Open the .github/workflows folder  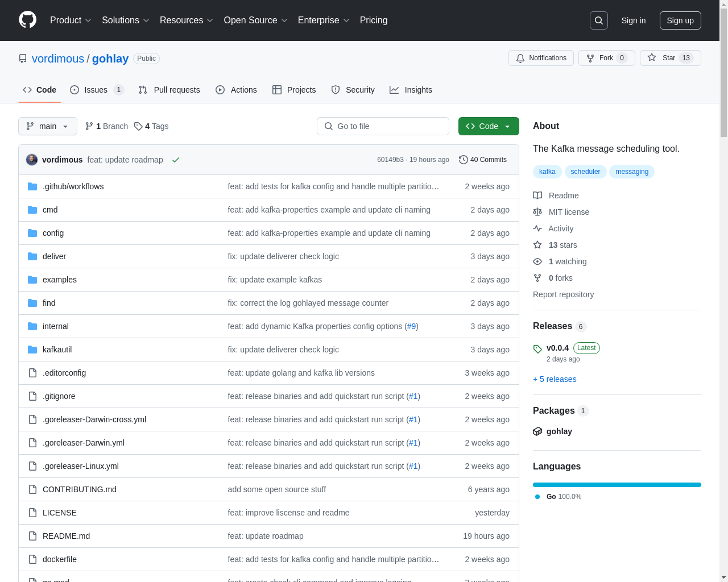73,186
